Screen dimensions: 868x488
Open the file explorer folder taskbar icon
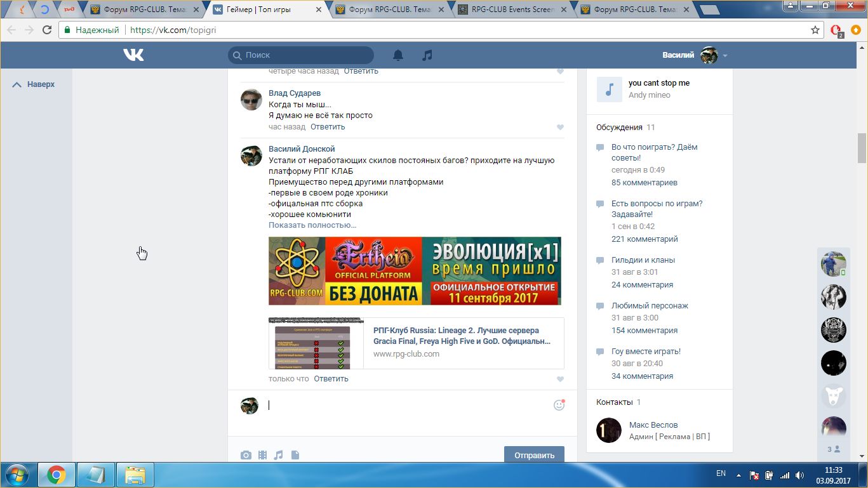tap(135, 475)
